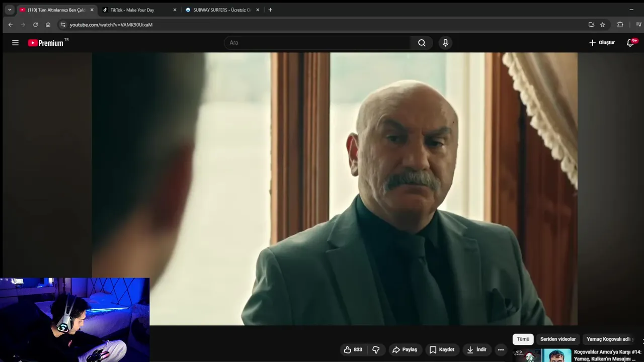644x362 pixels.
Task: Dislike the video with thumbs-down
Action: coord(376,349)
